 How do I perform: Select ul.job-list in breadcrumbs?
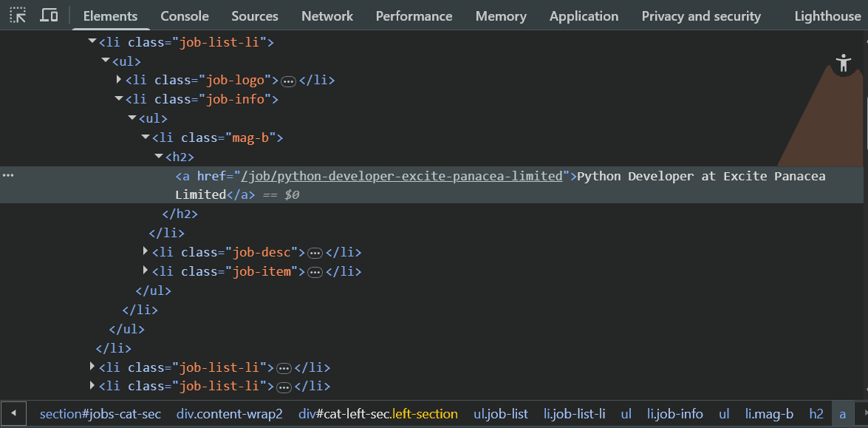501,414
